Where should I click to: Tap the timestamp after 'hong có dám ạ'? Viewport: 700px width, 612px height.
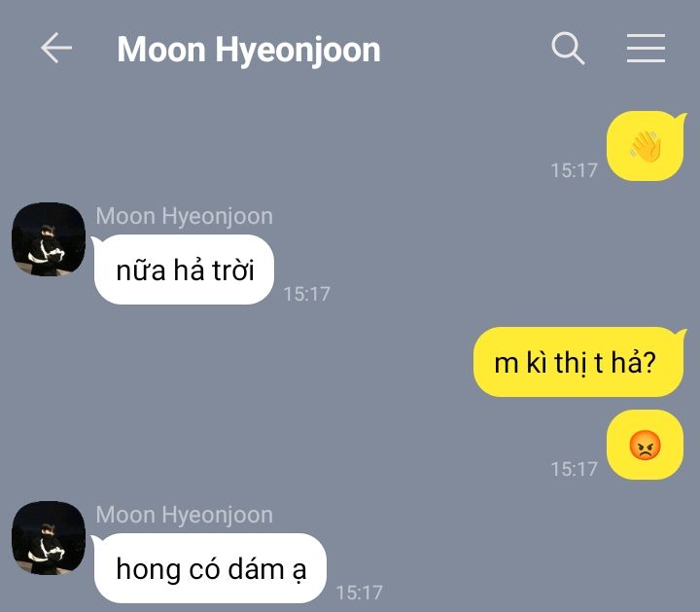click(360, 593)
